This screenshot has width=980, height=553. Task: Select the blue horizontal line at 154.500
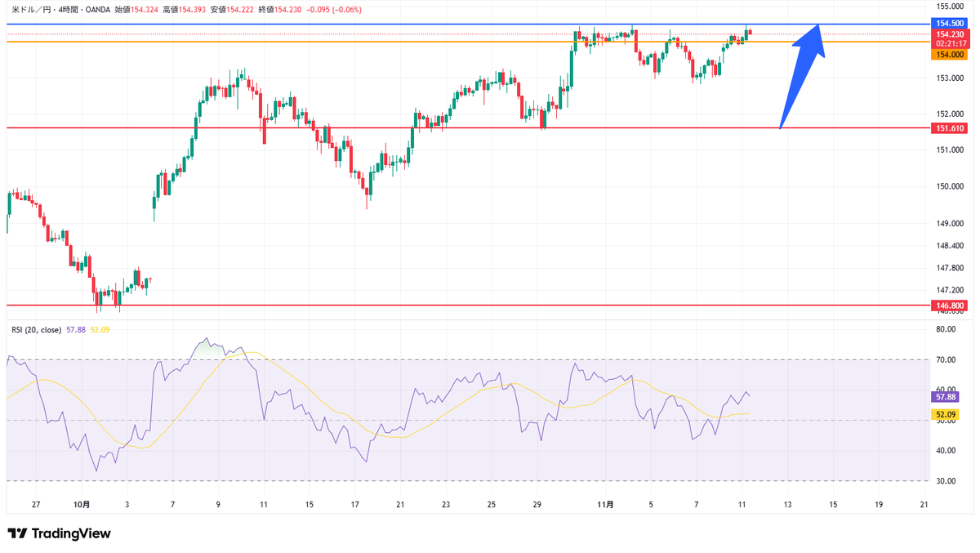coord(467,25)
